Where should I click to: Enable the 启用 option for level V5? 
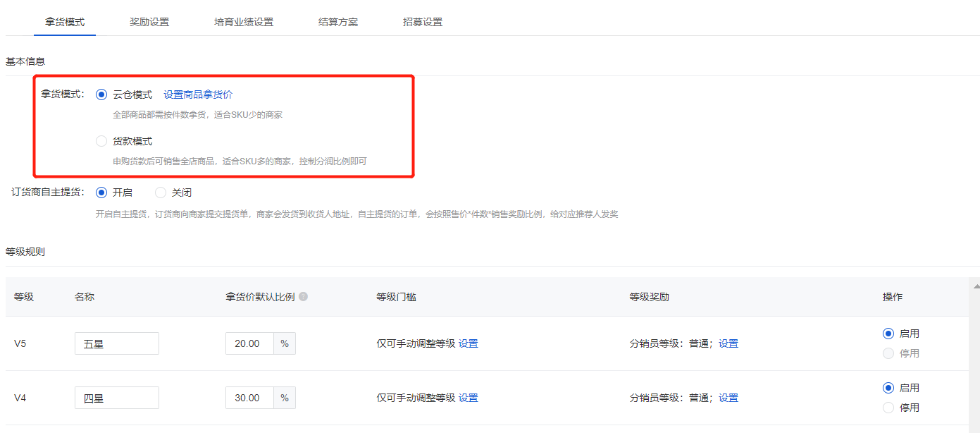889,333
